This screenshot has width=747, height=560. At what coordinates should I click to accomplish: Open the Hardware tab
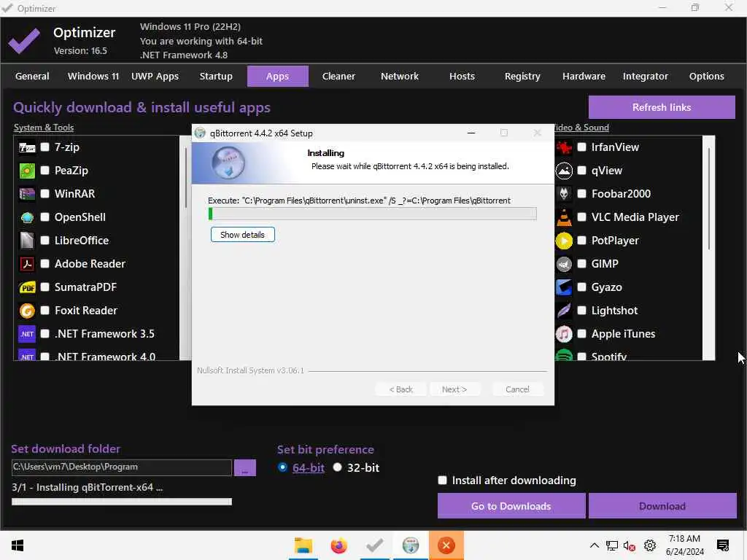point(584,76)
